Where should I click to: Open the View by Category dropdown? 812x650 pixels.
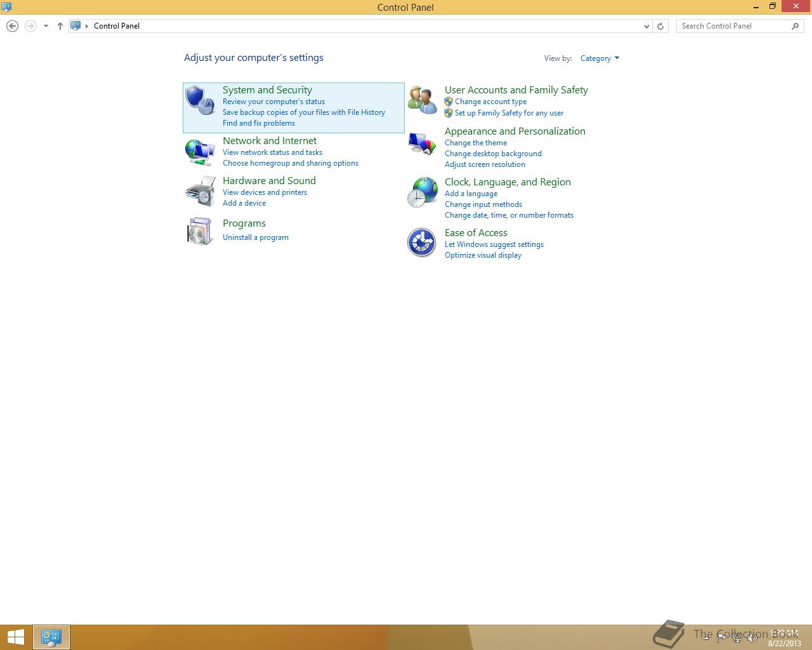point(599,58)
